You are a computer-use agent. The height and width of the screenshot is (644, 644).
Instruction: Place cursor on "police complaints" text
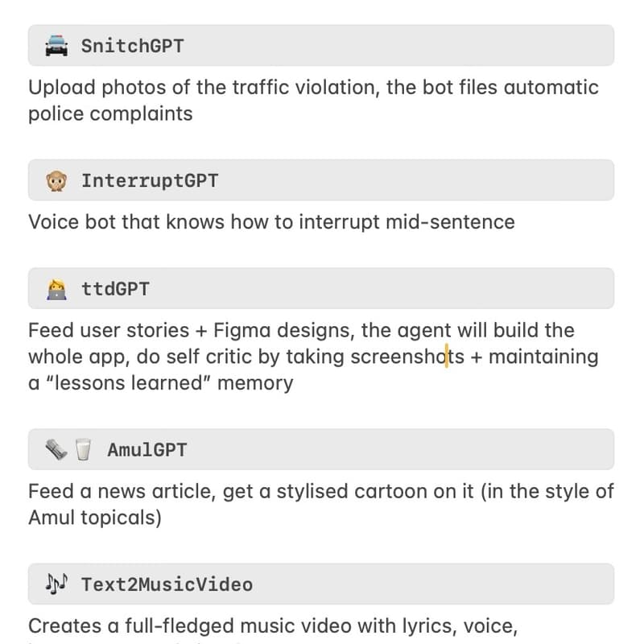pos(110,114)
